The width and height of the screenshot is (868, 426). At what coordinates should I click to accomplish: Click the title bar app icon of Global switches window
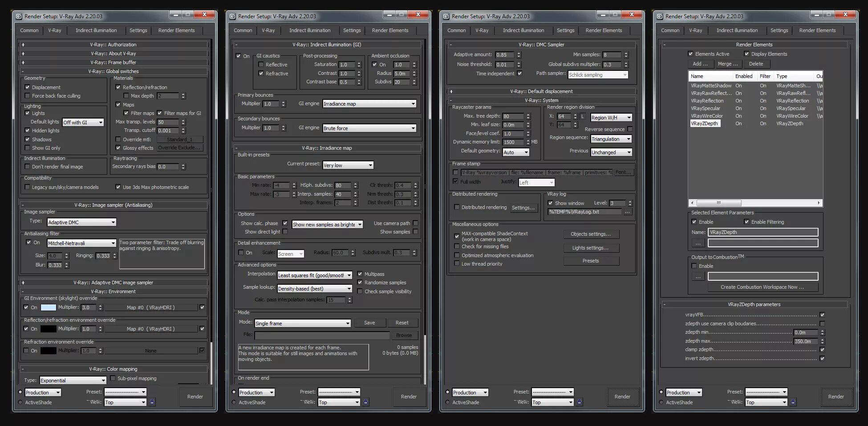(x=19, y=16)
